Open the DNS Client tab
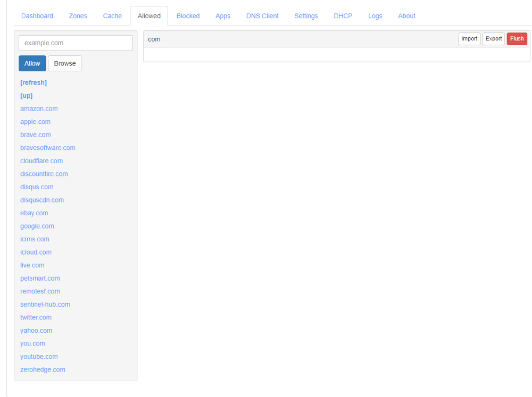This screenshot has height=397, width=532. (262, 16)
